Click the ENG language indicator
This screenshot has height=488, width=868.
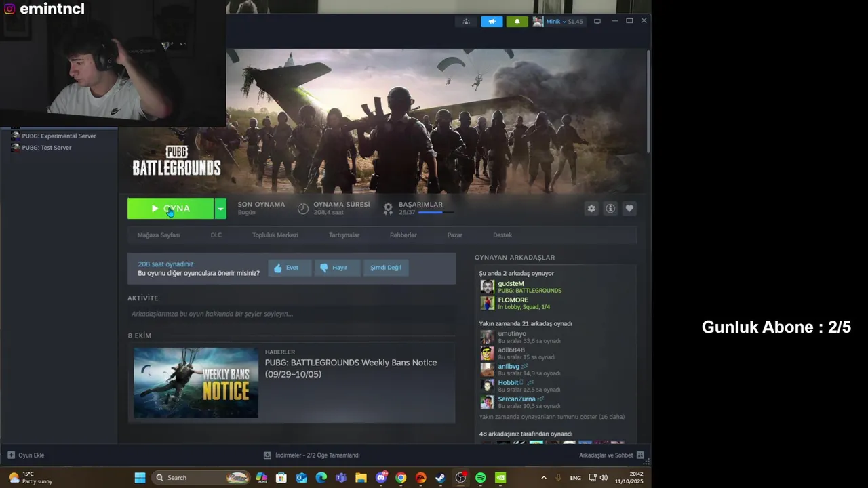[575, 478]
